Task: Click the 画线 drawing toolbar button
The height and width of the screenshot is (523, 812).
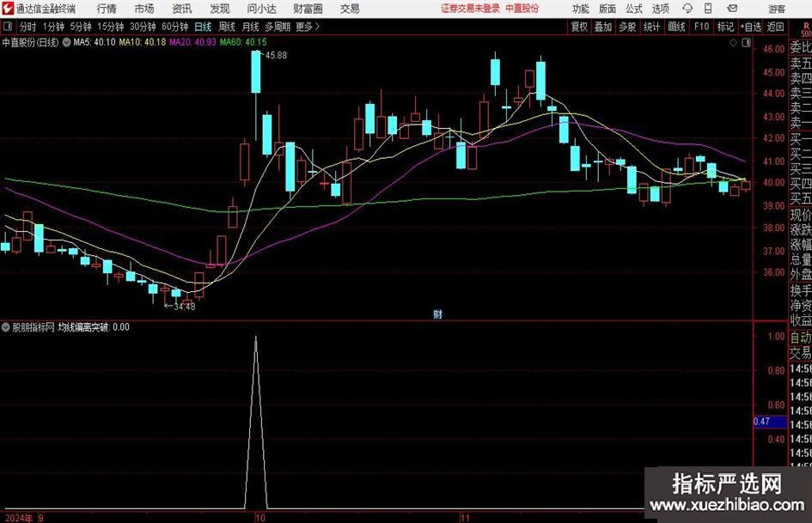Action: pyautogui.click(x=676, y=27)
